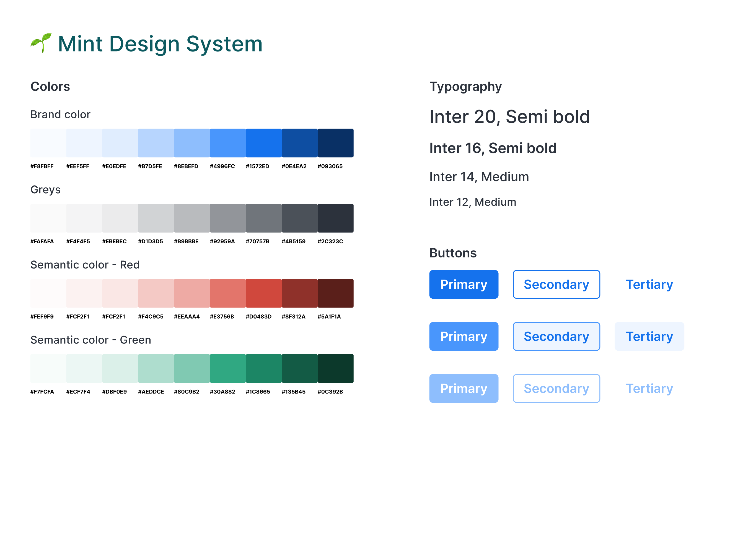Click the faded disabled Tertiary button
Viewport: 756px width, 534px height.
(x=649, y=388)
